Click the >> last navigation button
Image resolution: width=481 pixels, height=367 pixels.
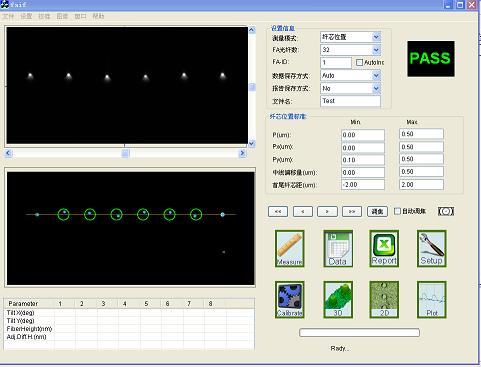(352, 212)
